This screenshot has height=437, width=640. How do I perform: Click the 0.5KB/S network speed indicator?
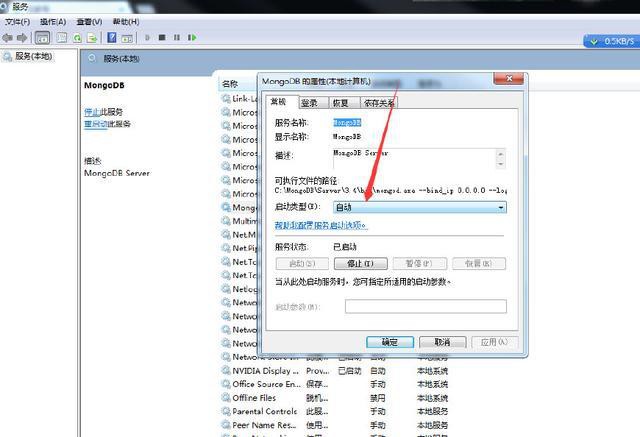coord(611,41)
